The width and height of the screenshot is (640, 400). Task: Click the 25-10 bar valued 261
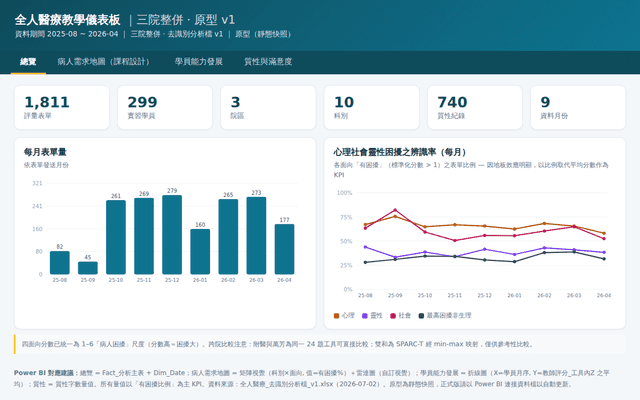pyautogui.click(x=116, y=237)
